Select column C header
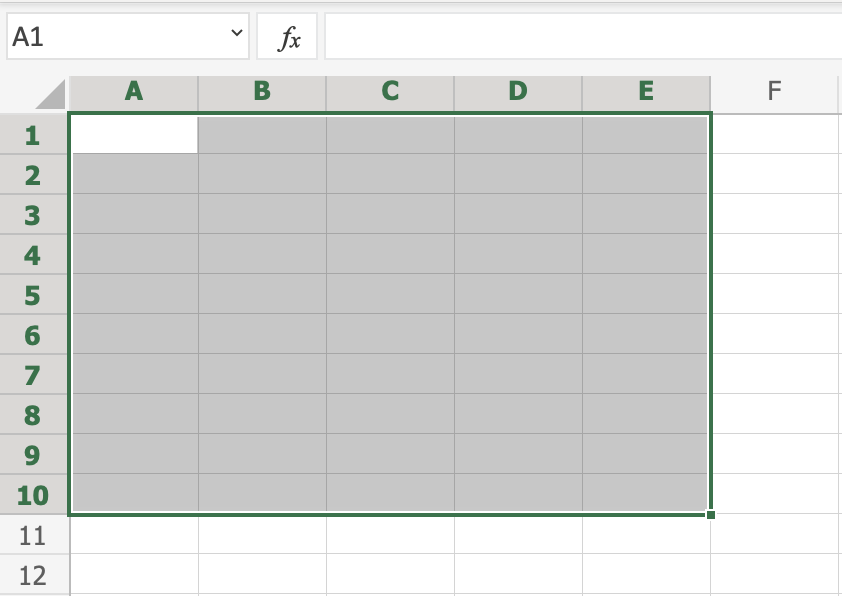The width and height of the screenshot is (842, 596). [390, 92]
